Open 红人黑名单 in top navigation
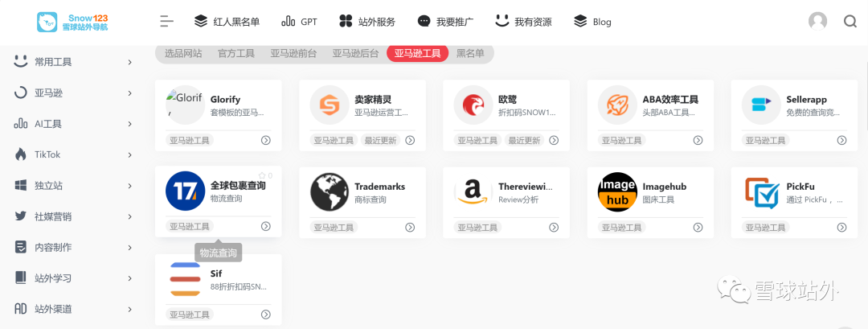The image size is (868, 329). point(227,22)
